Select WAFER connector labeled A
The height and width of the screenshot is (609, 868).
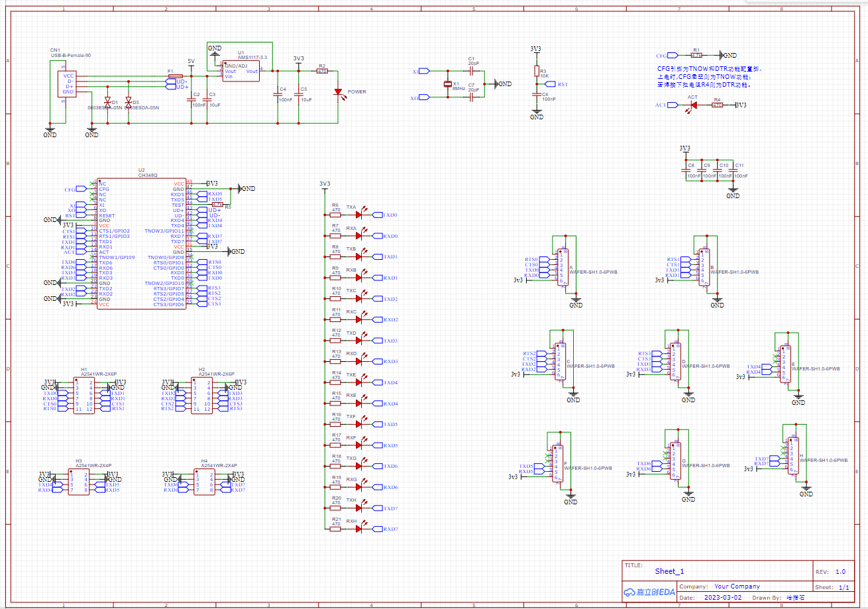pos(563,267)
